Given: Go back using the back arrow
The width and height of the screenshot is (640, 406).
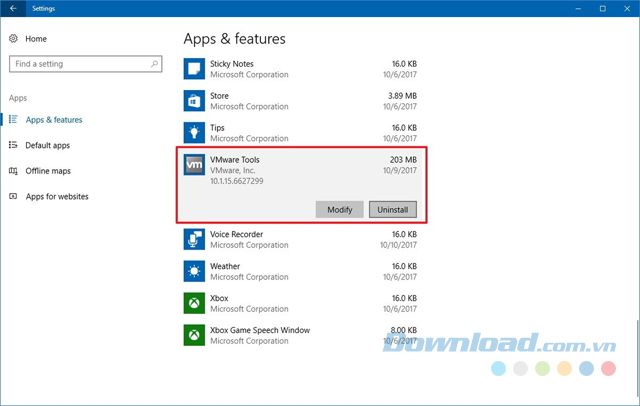Looking at the screenshot, I should [13, 8].
